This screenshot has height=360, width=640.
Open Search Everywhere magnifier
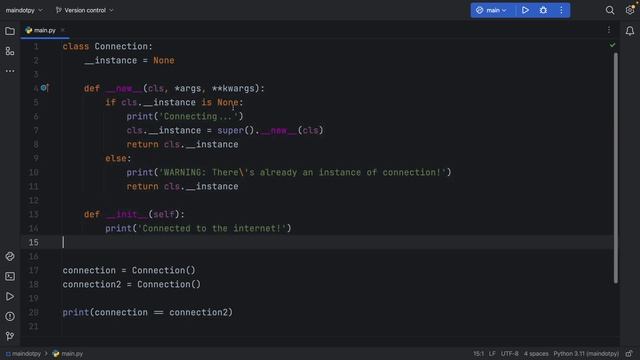pos(610,10)
